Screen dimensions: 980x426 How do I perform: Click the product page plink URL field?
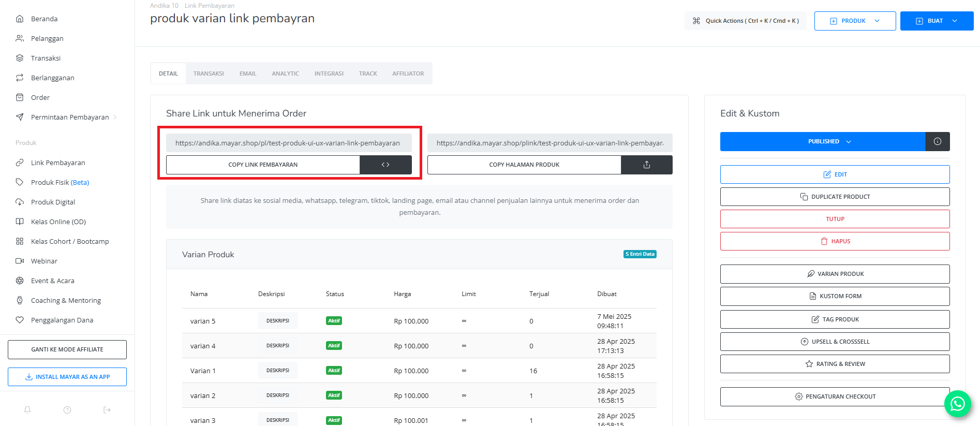550,143
